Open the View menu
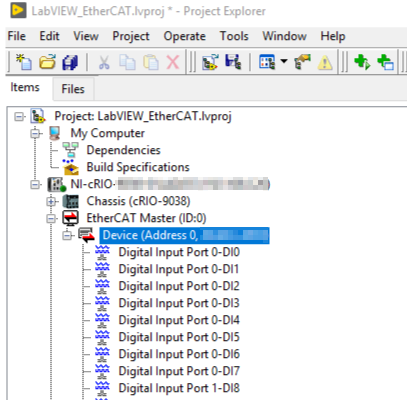This screenshot has width=407, height=400. [x=86, y=36]
